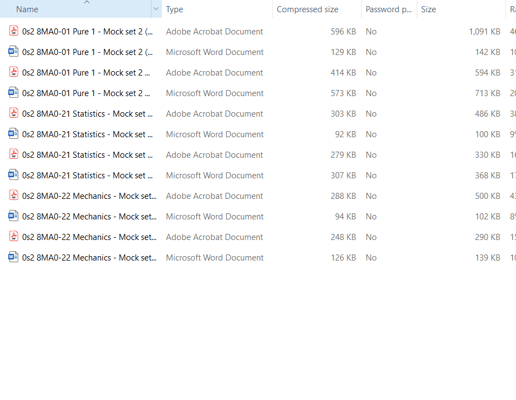Click Adobe Acrobat Document type in the 248 KB row
The image size is (516, 400).
pyautogui.click(x=214, y=237)
